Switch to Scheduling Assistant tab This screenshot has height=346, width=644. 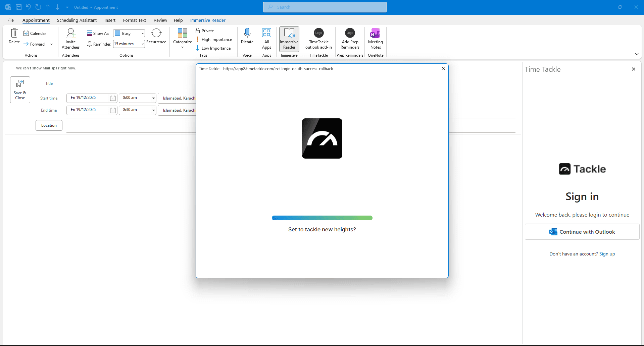pyautogui.click(x=77, y=20)
